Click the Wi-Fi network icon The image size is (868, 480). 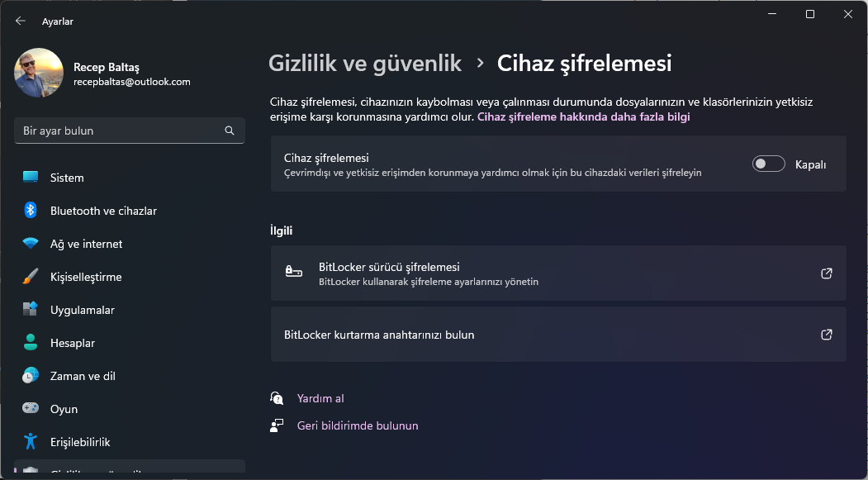pos(31,244)
